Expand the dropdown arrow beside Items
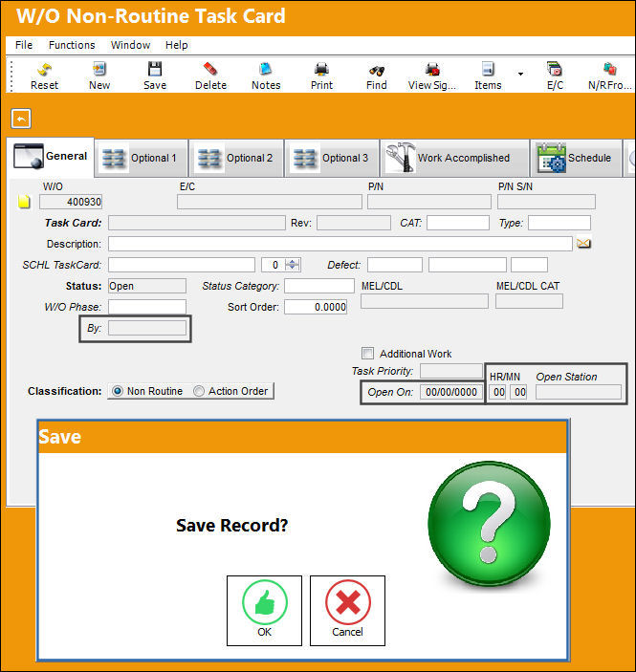 click(520, 74)
